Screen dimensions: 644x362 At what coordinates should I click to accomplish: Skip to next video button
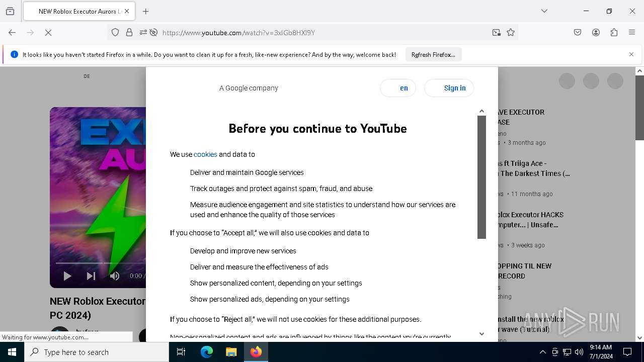[91, 276]
